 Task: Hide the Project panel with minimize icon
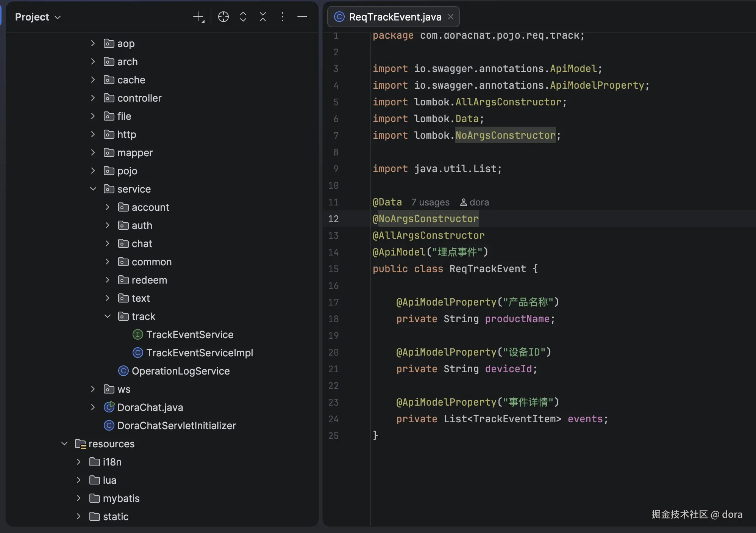302,17
